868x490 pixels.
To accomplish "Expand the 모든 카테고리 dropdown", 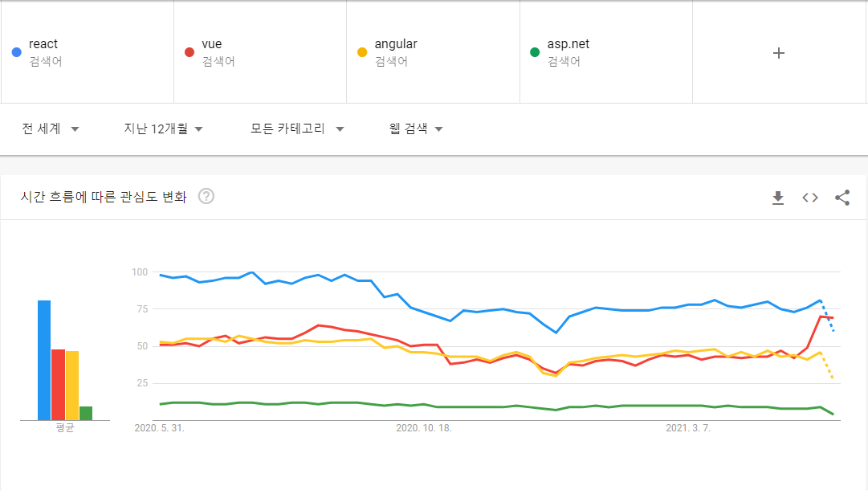I will [297, 129].
